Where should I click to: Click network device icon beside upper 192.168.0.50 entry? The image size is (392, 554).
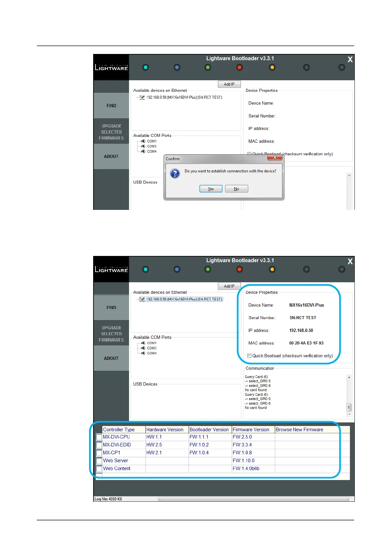(142, 97)
